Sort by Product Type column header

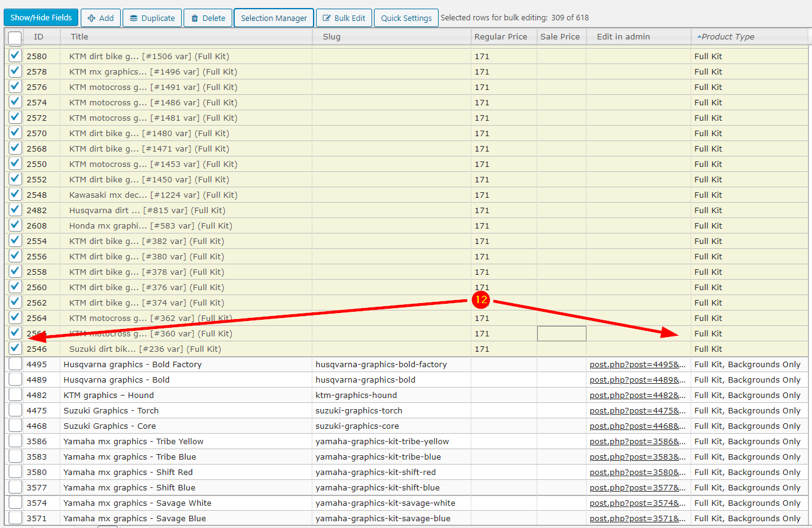(x=728, y=37)
